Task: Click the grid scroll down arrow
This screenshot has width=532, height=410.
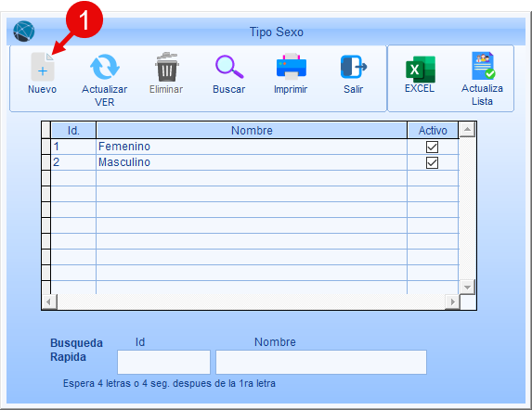Action: coord(467,287)
